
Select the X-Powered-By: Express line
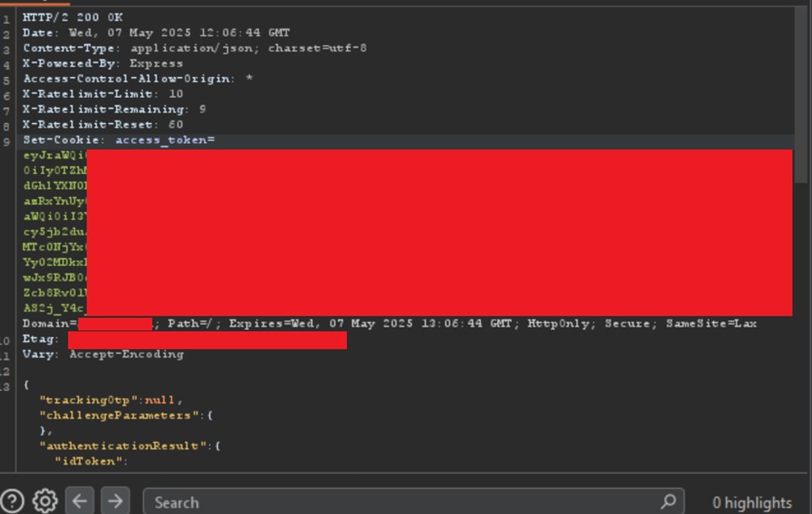102,63
